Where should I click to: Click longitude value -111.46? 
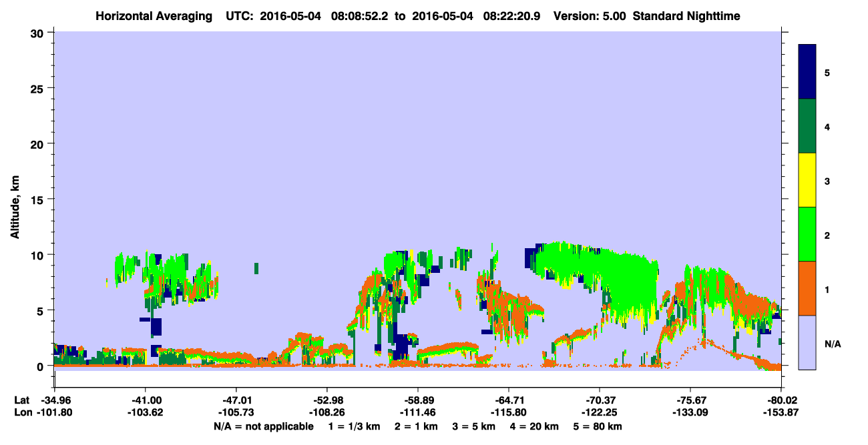point(417,413)
